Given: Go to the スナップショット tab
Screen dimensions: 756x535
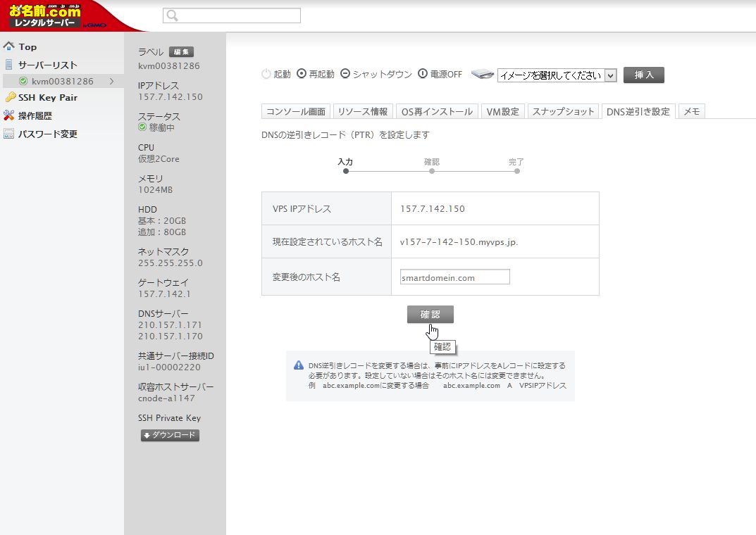Looking at the screenshot, I should [x=563, y=111].
